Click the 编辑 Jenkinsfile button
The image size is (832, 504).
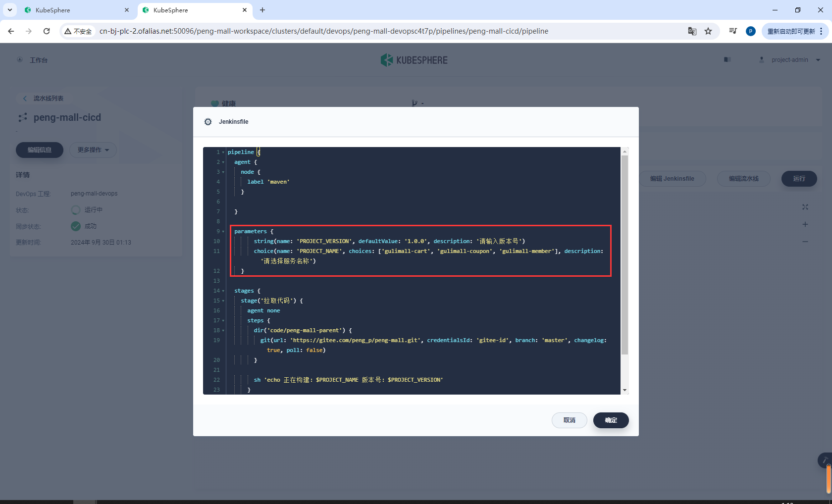(672, 179)
